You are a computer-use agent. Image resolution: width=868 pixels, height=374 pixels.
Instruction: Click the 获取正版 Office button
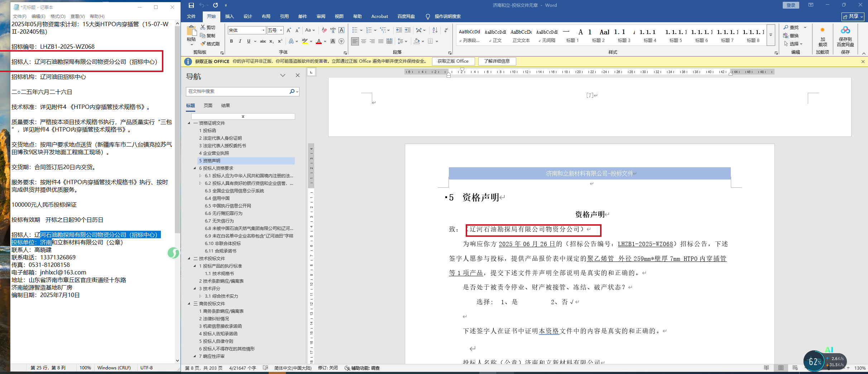453,61
